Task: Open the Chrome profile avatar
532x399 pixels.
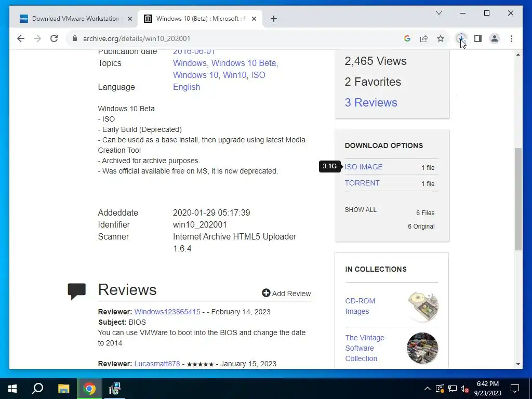Action: click(x=495, y=38)
